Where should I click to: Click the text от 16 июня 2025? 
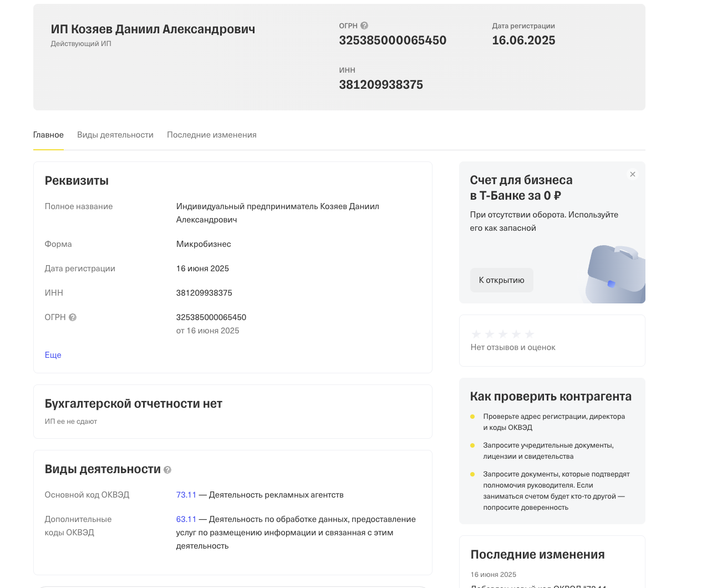pyautogui.click(x=208, y=331)
